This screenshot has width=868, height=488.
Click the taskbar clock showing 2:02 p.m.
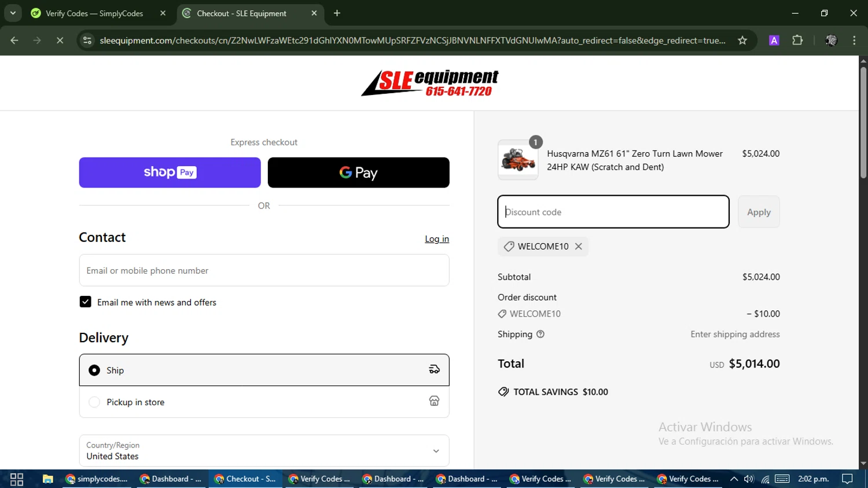pyautogui.click(x=814, y=479)
